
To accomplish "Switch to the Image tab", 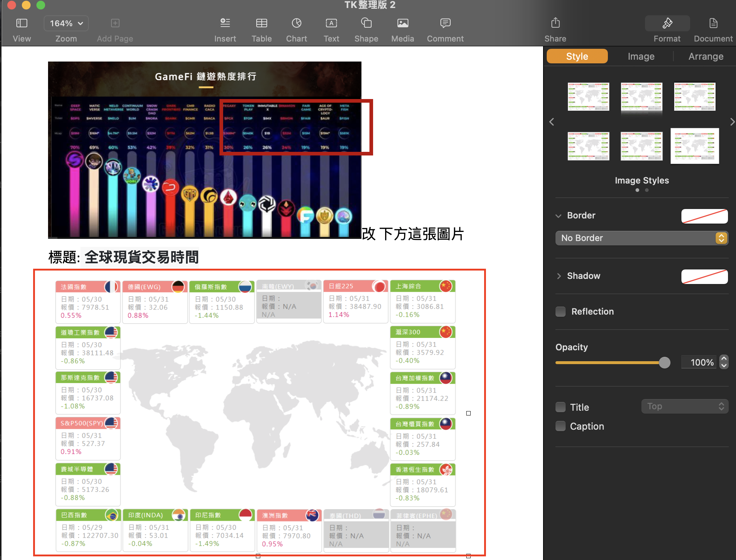I will pyautogui.click(x=641, y=56).
